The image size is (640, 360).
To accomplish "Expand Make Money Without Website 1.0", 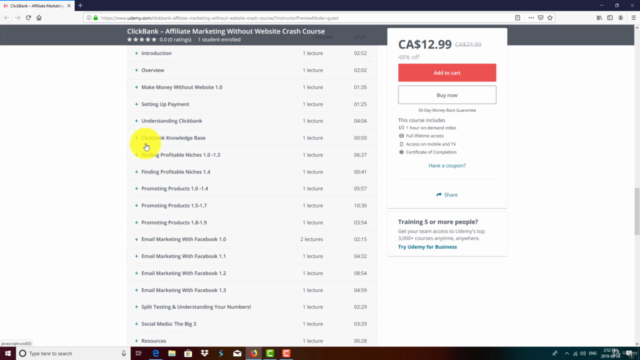I will click(x=136, y=87).
